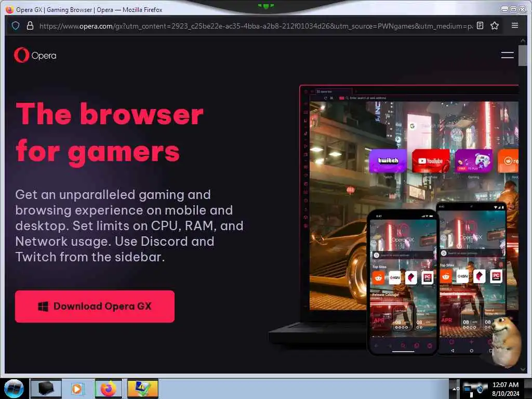
Task: Click paragraph starting 'Get an unparalleled gaming'
Action: pyautogui.click(x=129, y=225)
